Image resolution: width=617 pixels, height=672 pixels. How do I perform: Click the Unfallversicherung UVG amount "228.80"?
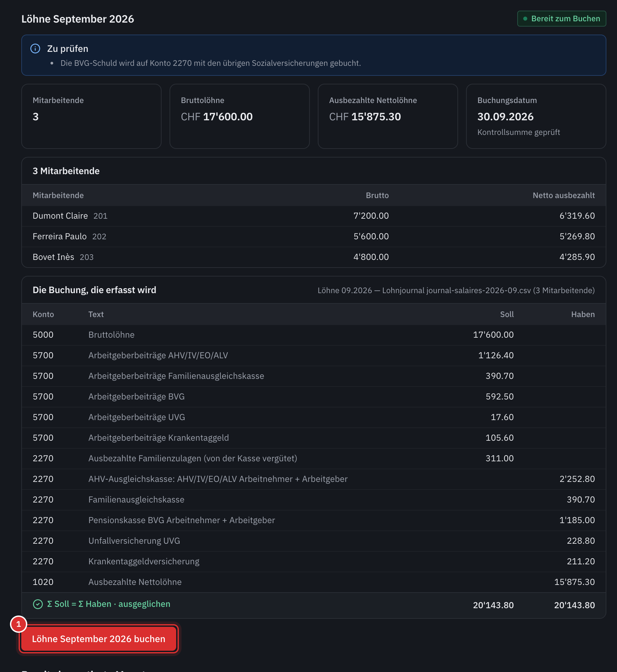[581, 541]
